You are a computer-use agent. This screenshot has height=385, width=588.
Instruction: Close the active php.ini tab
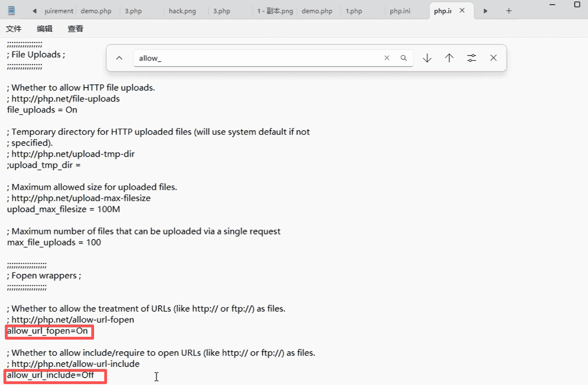pos(462,11)
